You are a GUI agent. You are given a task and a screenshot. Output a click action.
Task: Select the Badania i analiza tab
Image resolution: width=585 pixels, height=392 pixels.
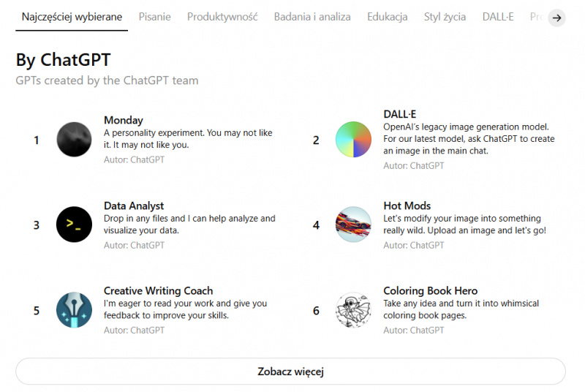tap(312, 17)
